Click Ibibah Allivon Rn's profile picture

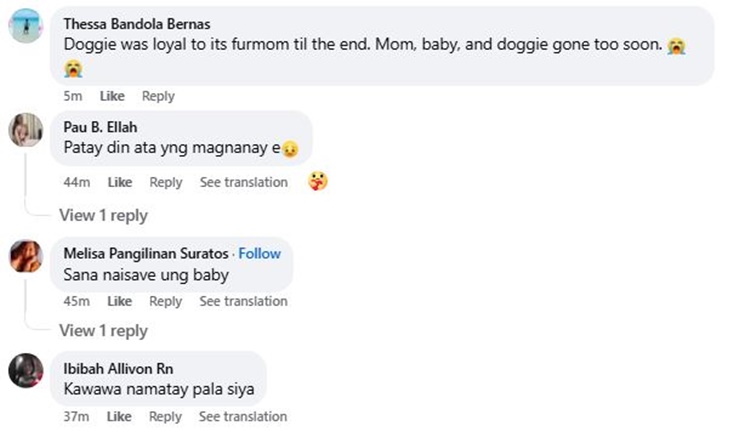coord(25,371)
